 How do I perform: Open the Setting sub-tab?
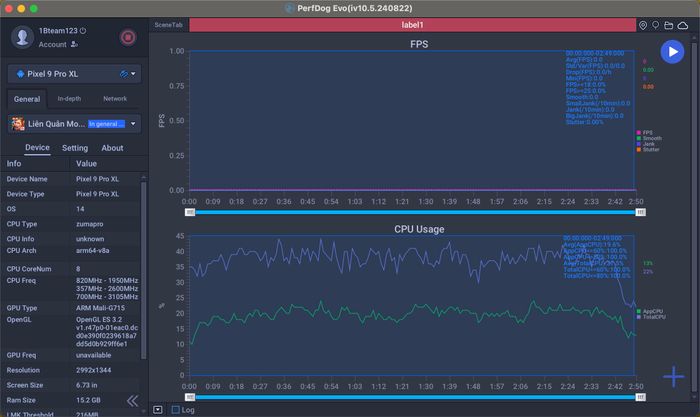coord(75,148)
